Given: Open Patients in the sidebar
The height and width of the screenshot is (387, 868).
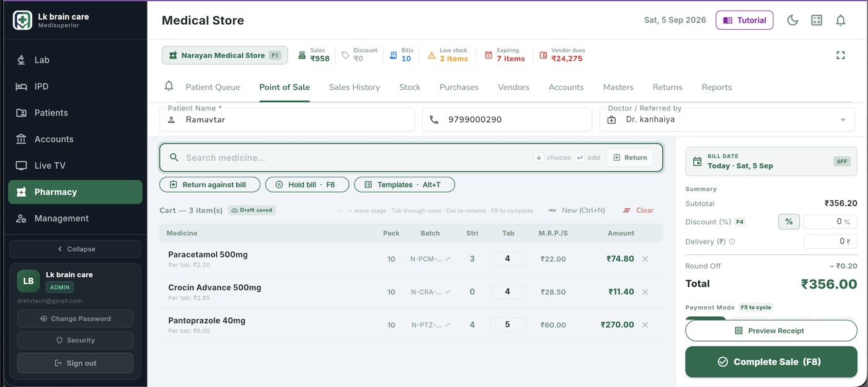Looking at the screenshot, I should 75,113.
